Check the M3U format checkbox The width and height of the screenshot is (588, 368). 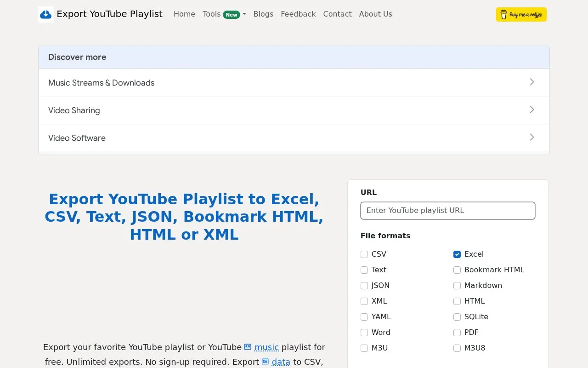364,348
